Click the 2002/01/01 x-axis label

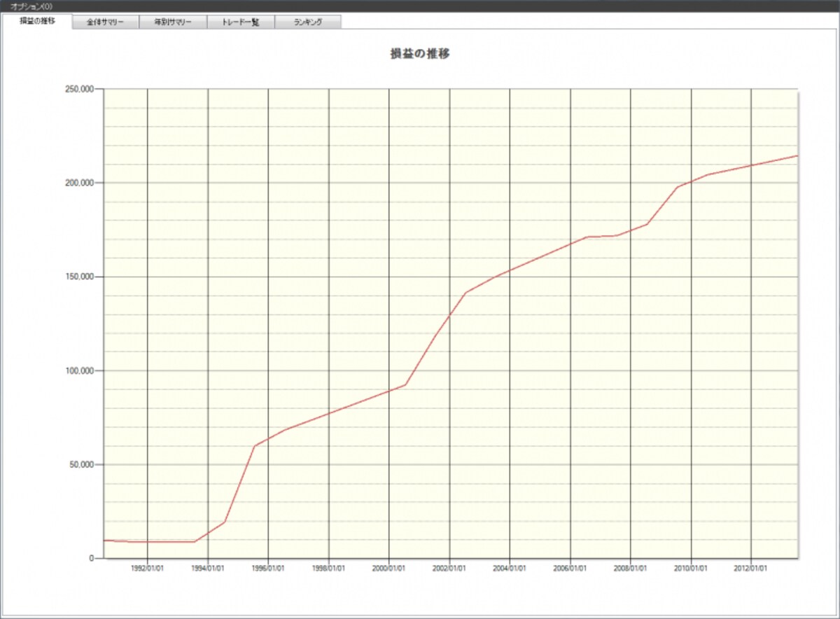tap(449, 569)
